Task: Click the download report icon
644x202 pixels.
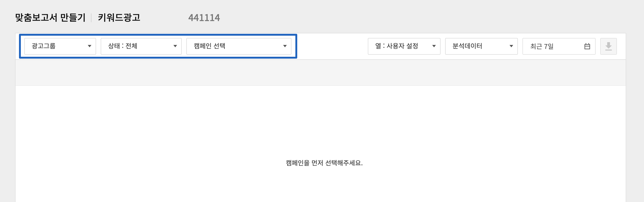Action: click(609, 46)
